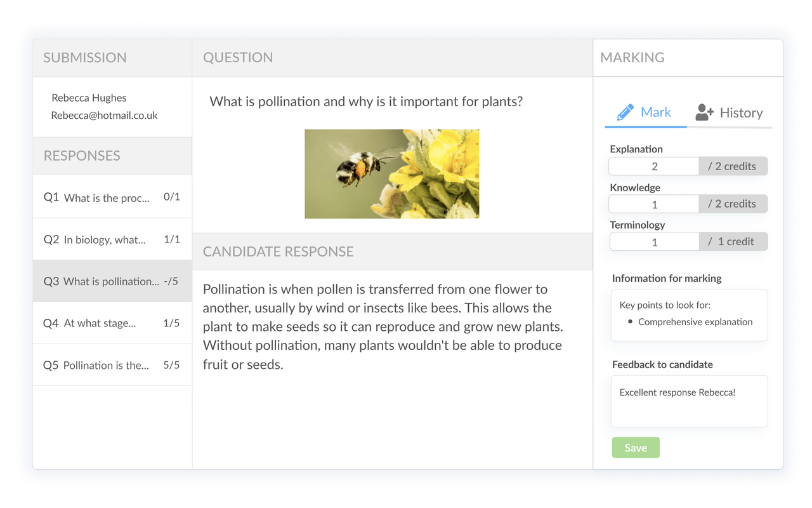The width and height of the screenshot is (812, 508).
Task: Click the Q3 score -/5
Action: tap(171, 281)
